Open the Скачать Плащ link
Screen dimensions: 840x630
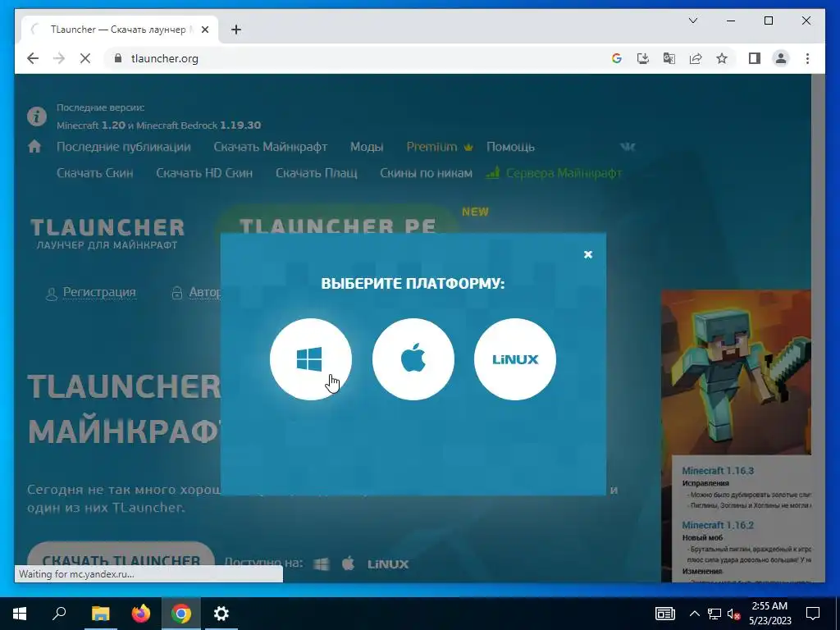tap(316, 173)
